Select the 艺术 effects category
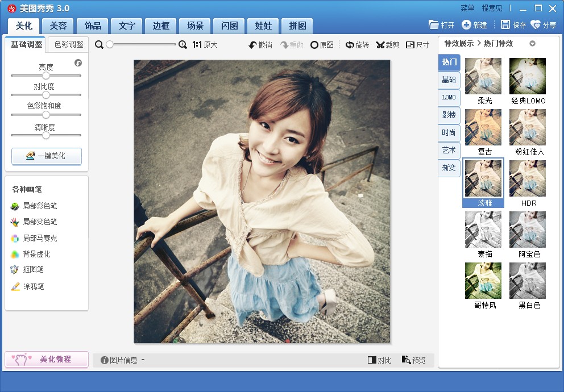Image resolution: width=564 pixels, height=392 pixels. [449, 150]
